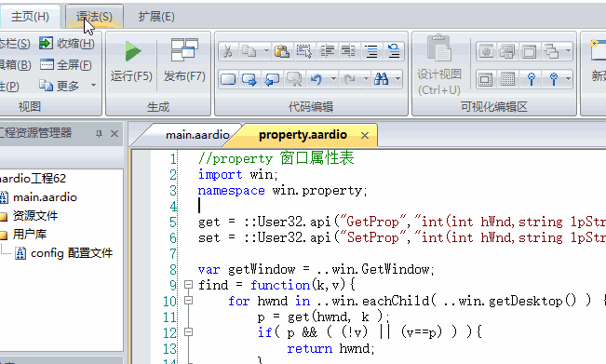Click the 设计视图 (Ctrl+U) label

point(439,82)
